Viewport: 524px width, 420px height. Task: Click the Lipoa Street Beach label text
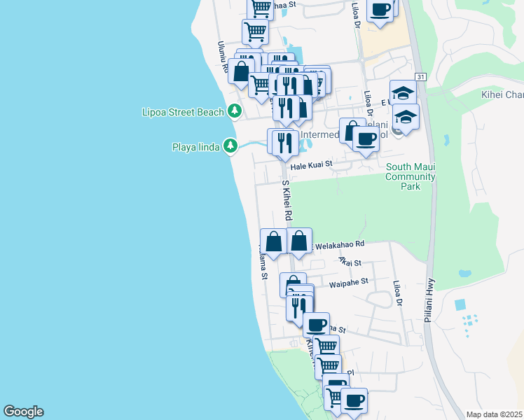183,112
